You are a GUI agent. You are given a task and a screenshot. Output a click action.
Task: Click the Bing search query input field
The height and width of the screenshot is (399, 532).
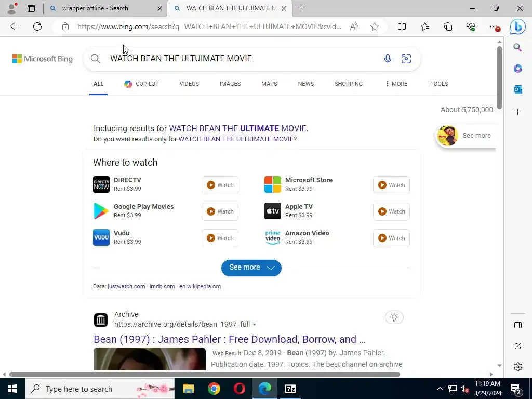244,59
